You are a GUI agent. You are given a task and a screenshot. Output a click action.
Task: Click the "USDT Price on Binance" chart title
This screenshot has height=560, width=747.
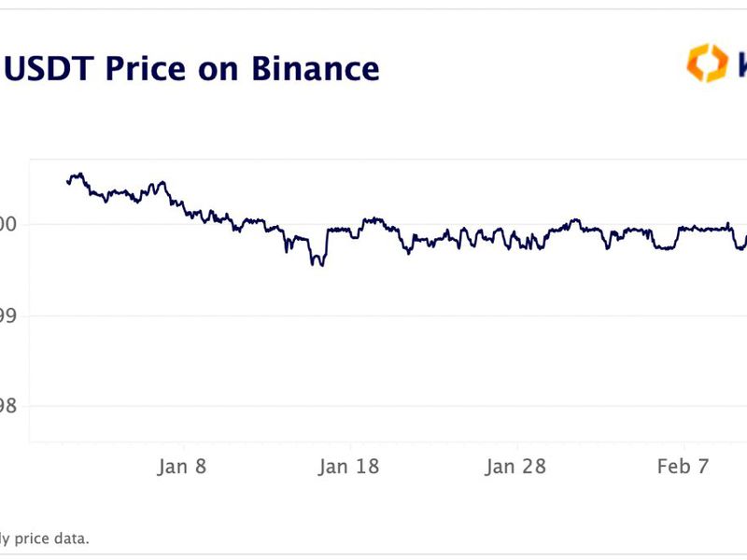pos(191,68)
